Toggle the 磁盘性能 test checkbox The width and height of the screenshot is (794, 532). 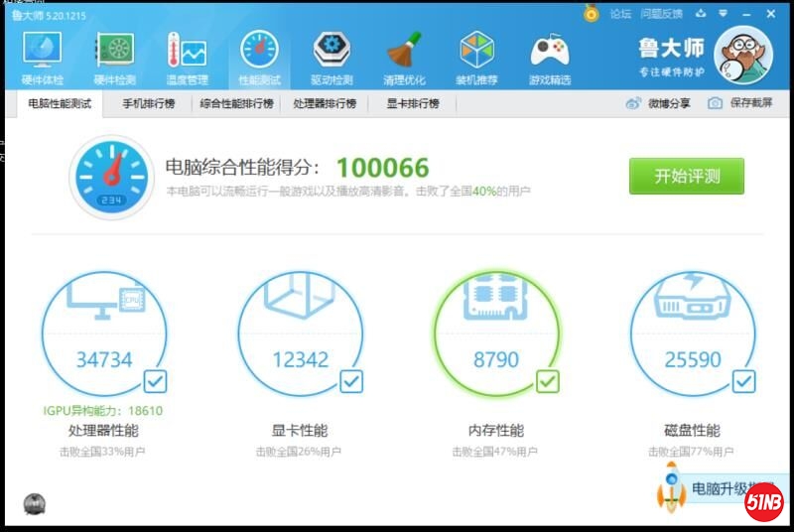coord(744,381)
